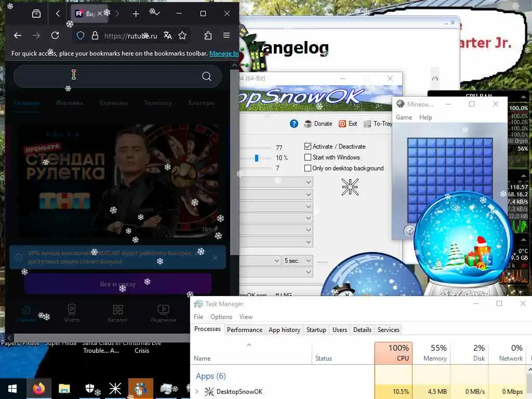
Task: Adjust the 10 % slider handle
Action: click(x=257, y=158)
